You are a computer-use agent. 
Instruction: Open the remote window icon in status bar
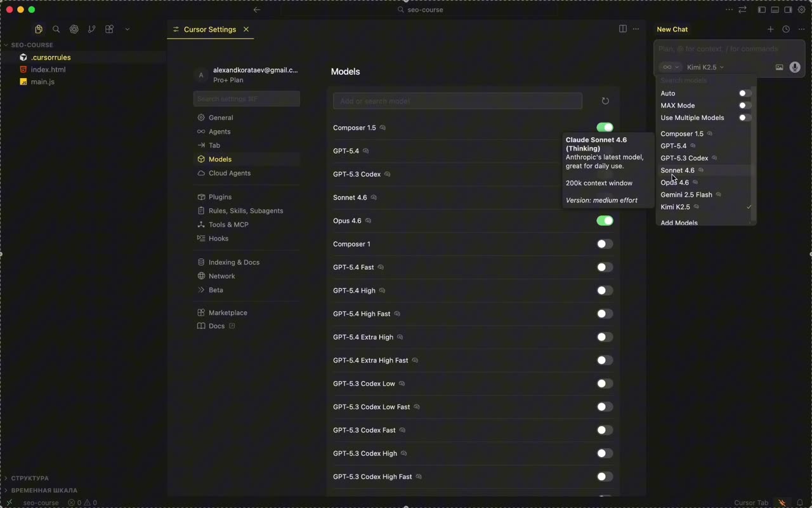[10, 503]
